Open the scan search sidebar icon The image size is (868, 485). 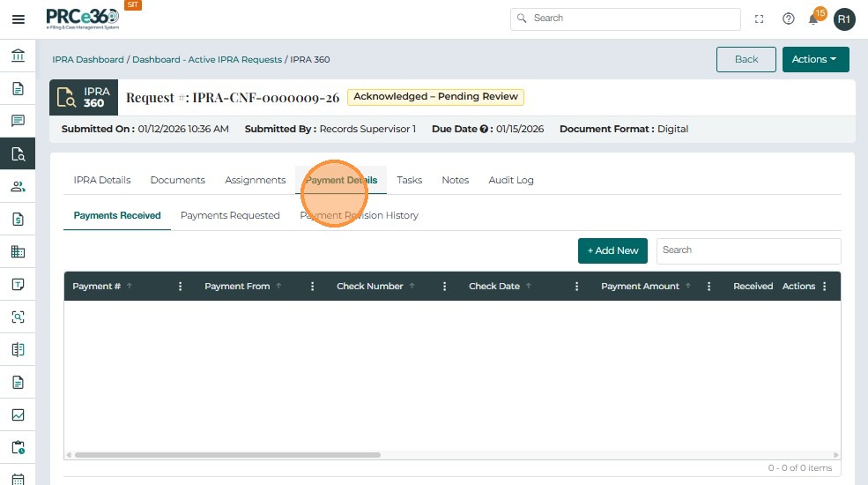(x=18, y=317)
